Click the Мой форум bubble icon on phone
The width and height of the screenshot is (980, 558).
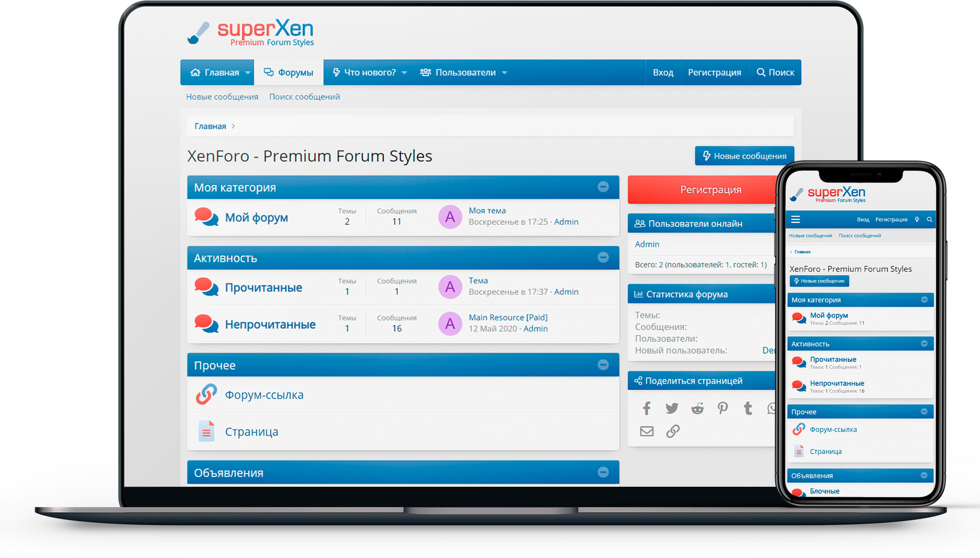point(799,318)
